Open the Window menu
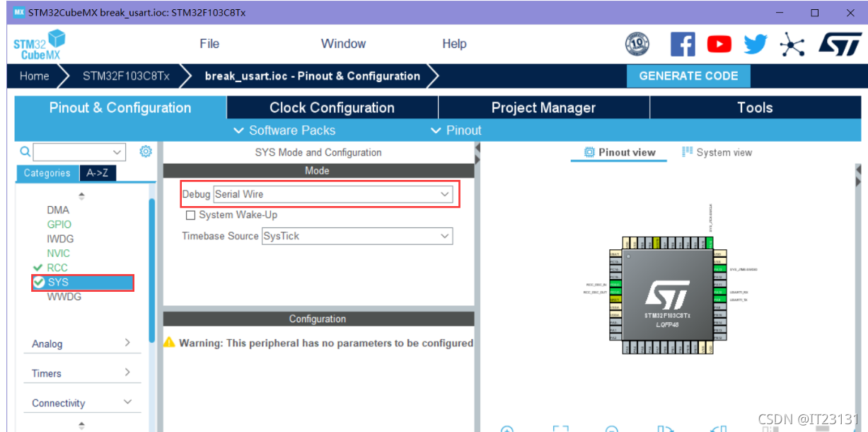 coord(343,44)
